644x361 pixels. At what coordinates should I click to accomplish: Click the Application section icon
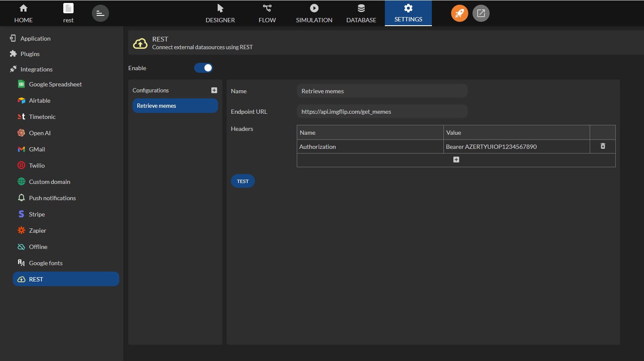click(x=13, y=38)
